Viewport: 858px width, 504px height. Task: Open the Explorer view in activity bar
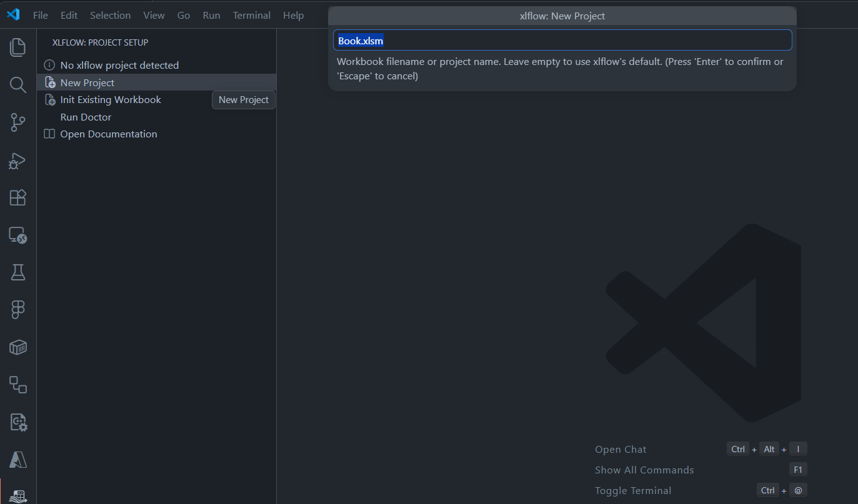click(x=18, y=47)
